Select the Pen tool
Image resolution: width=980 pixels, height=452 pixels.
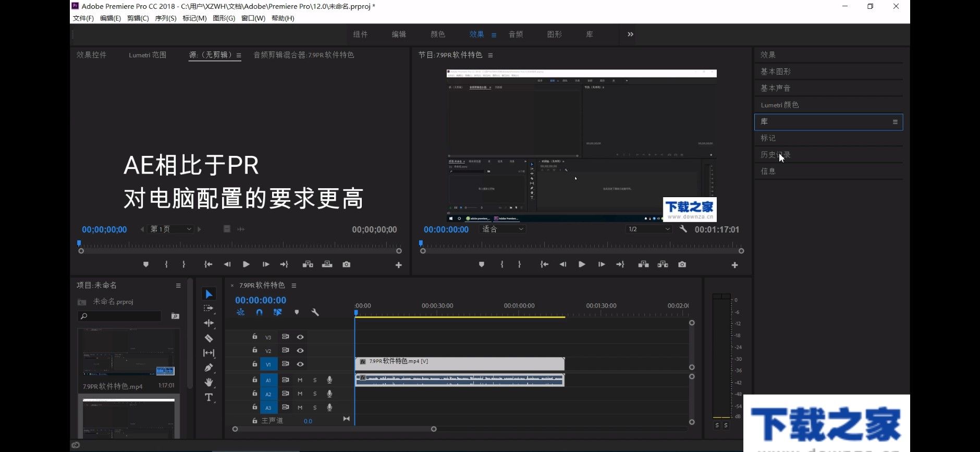tap(209, 368)
